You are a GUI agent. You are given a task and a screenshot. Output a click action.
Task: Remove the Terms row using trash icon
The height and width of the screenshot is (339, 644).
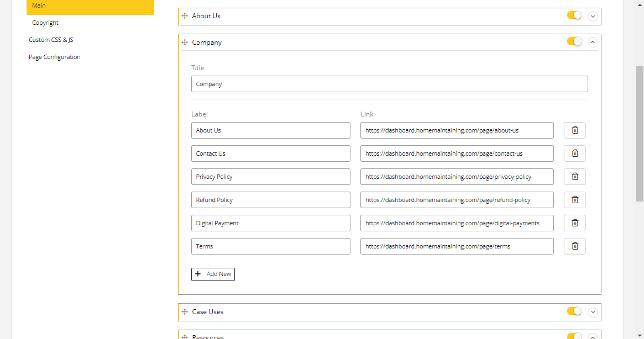tap(574, 246)
